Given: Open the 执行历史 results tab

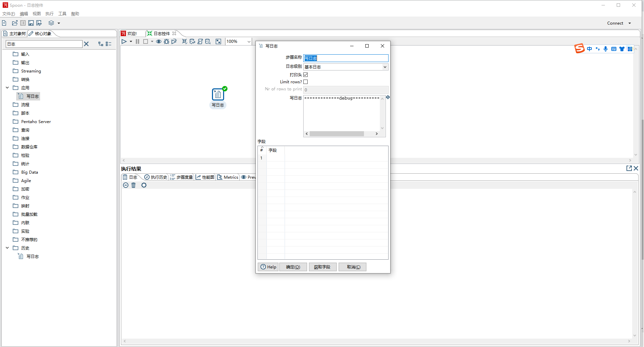Looking at the screenshot, I should 156,177.
